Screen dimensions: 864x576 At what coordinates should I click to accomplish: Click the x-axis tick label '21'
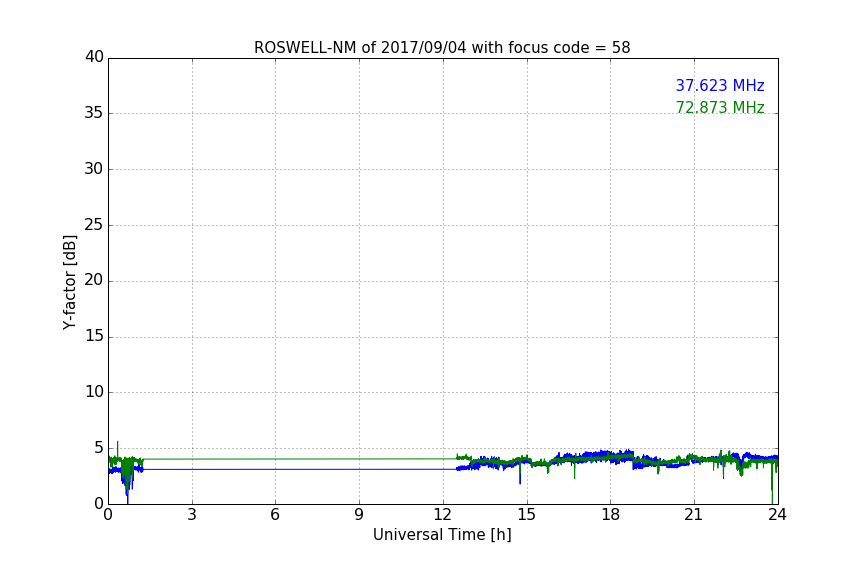pyautogui.click(x=694, y=515)
